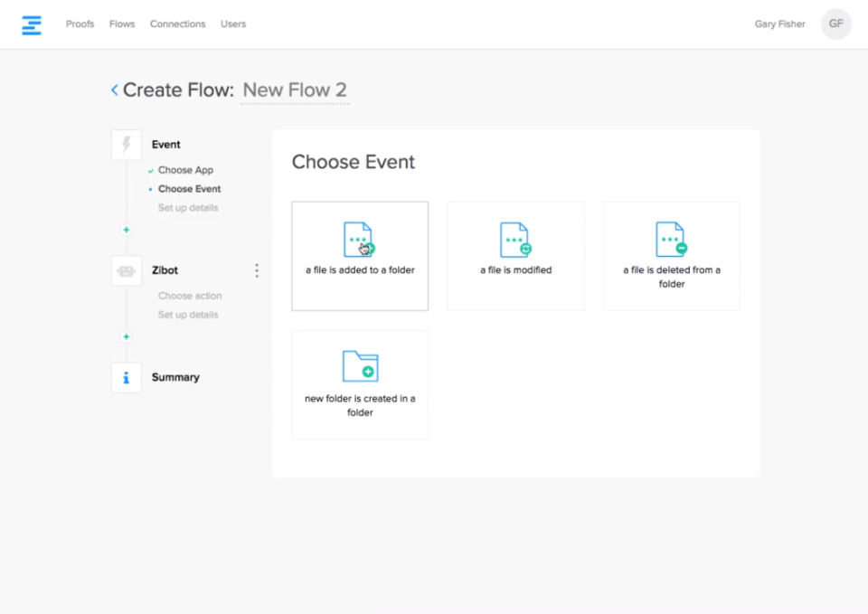Click the Zibot robot icon

(x=127, y=270)
